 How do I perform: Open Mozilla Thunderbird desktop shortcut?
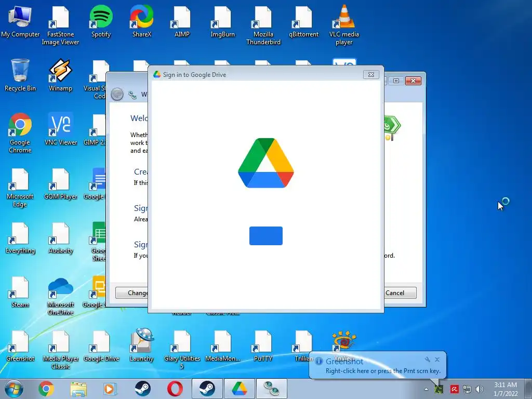263,25
